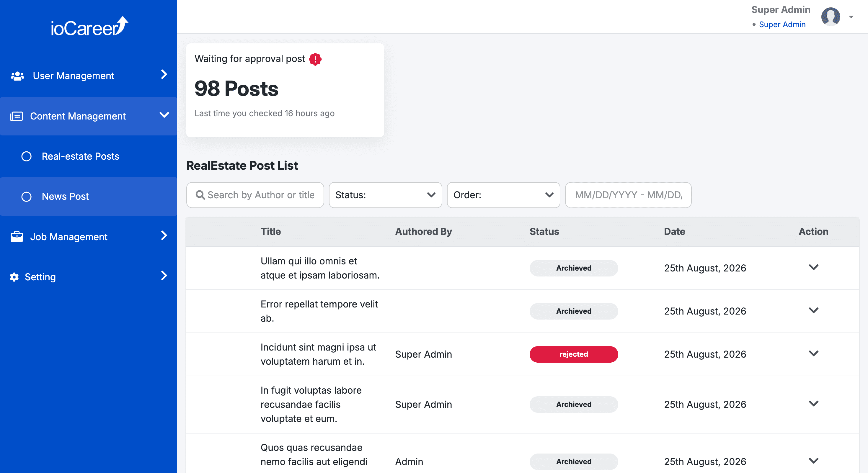
Task: Click the MM/DD/YYYY date range field
Action: click(x=628, y=195)
